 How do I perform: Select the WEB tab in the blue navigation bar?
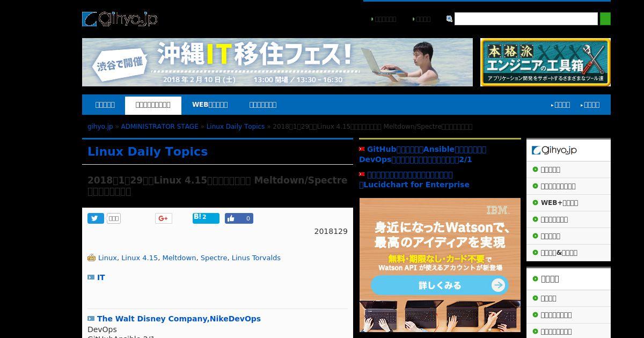(210, 105)
